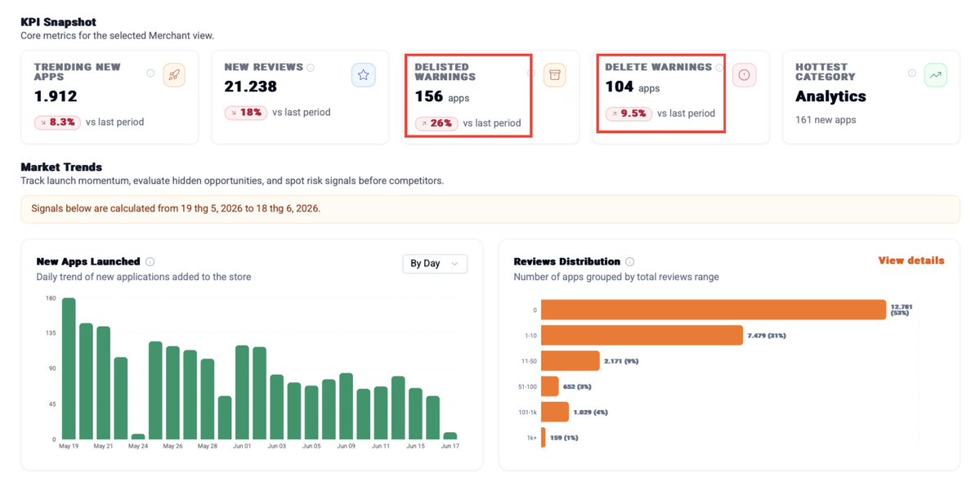
Task: Open info icon beside New Apps Launched
Action: [x=150, y=261]
